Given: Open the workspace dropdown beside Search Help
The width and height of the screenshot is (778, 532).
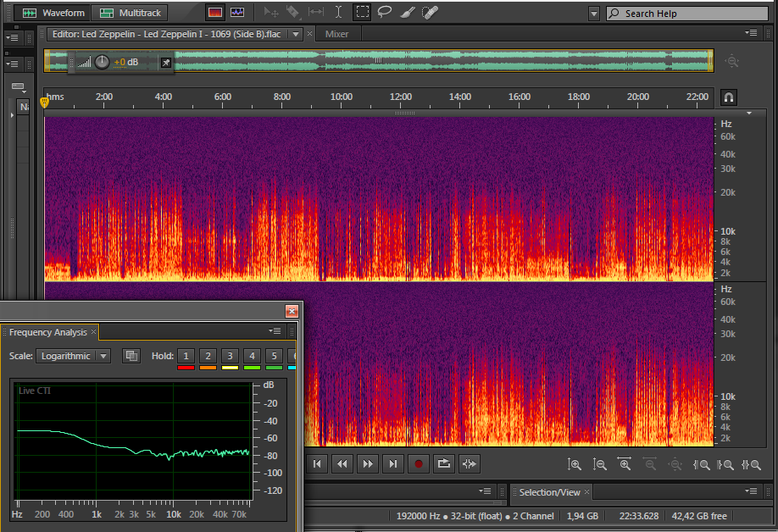Looking at the screenshot, I should click(593, 14).
